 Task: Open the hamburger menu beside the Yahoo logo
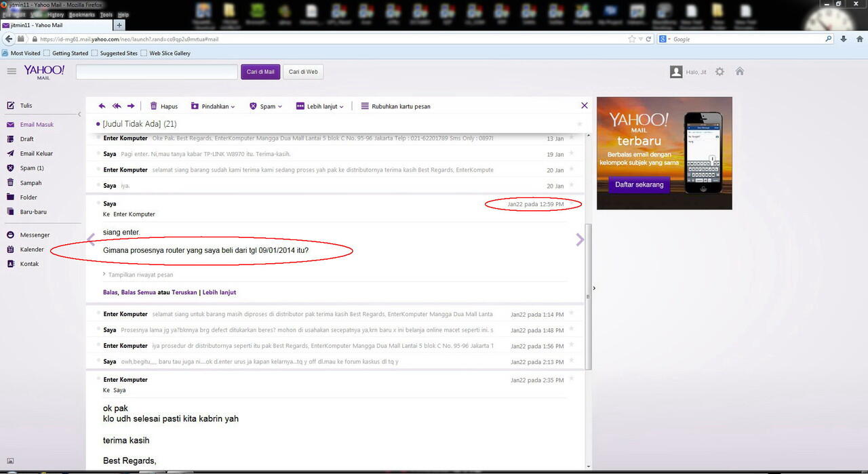coord(12,71)
